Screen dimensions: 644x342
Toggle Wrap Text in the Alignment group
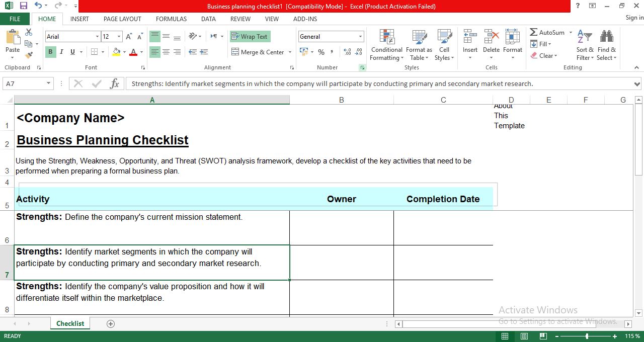coord(250,37)
